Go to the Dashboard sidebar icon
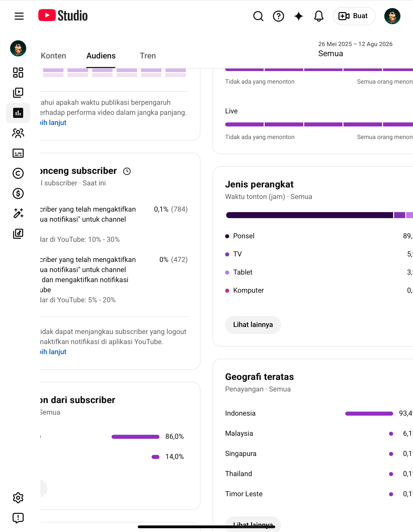413x532 pixels. coord(18,73)
